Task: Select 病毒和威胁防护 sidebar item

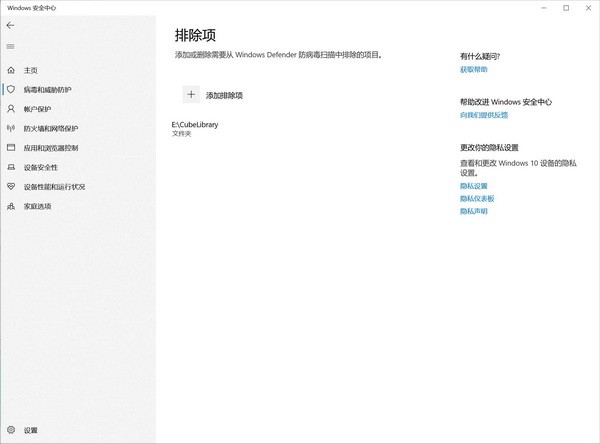Action: (x=47, y=90)
